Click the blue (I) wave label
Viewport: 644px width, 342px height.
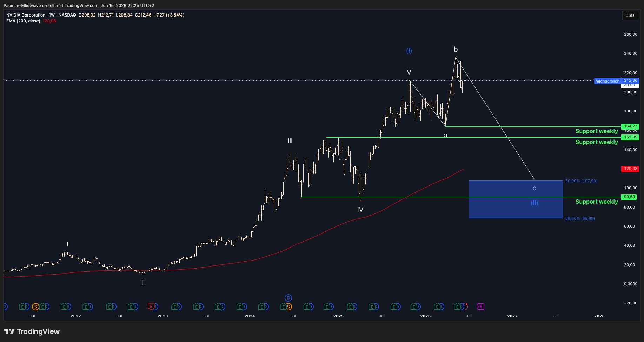409,51
